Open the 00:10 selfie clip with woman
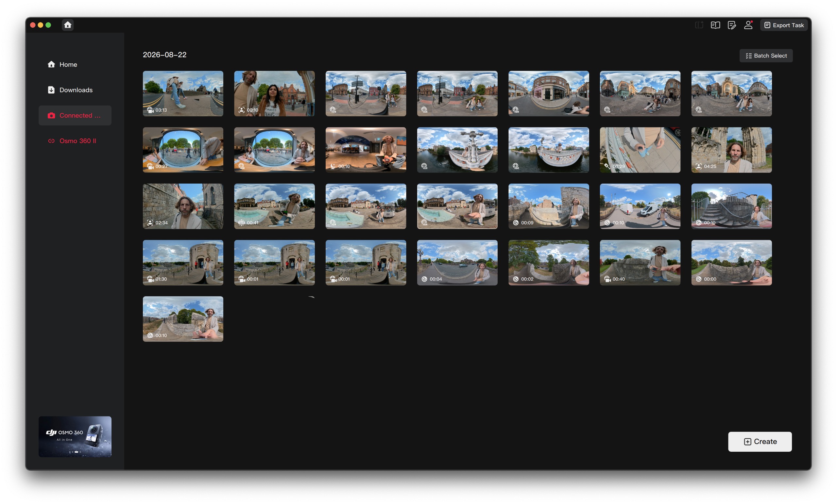 click(x=274, y=93)
